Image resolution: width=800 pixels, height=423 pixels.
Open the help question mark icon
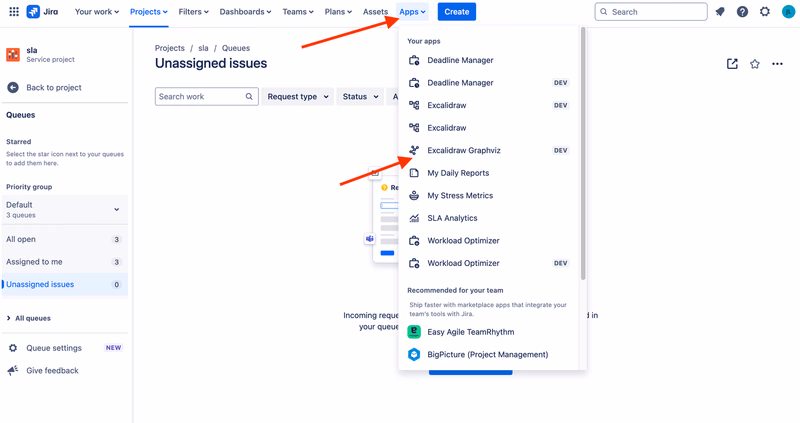pos(742,12)
